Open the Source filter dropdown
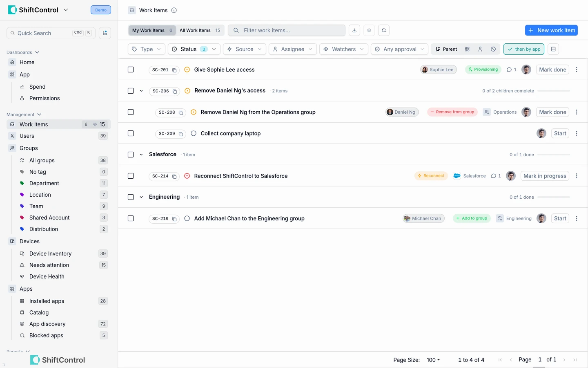 [245, 49]
